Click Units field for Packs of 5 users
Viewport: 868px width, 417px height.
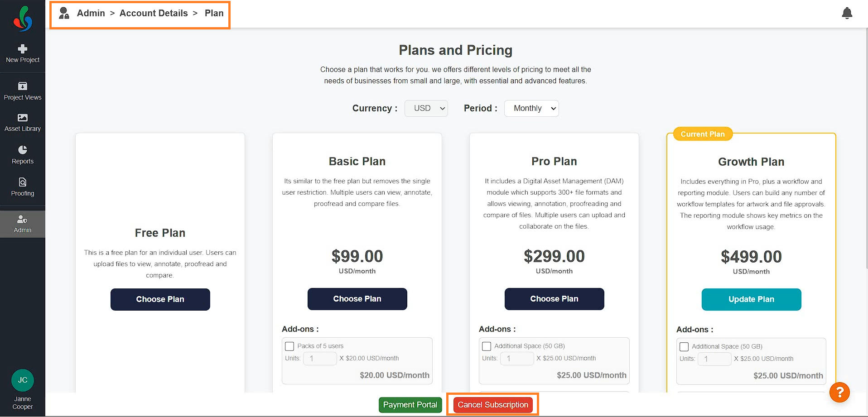(x=320, y=359)
